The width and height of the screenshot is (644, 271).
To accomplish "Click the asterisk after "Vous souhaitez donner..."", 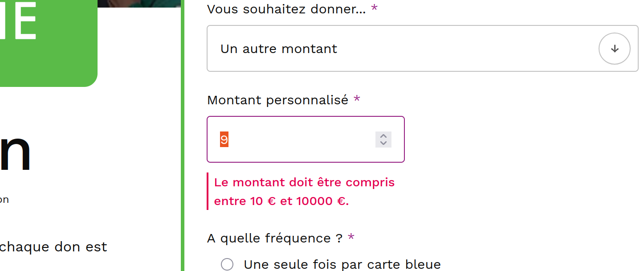I will coord(374,8).
